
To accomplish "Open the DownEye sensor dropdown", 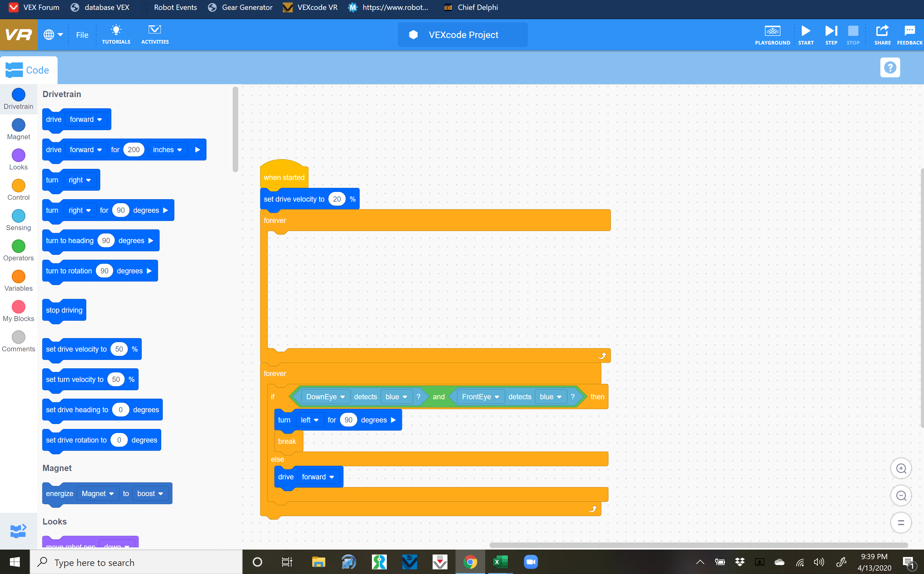I will click(x=325, y=397).
